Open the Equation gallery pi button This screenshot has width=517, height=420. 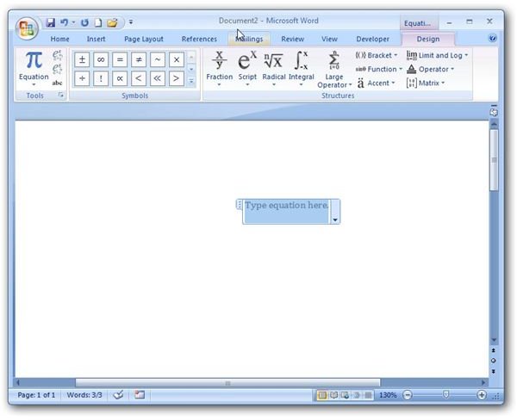34,69
